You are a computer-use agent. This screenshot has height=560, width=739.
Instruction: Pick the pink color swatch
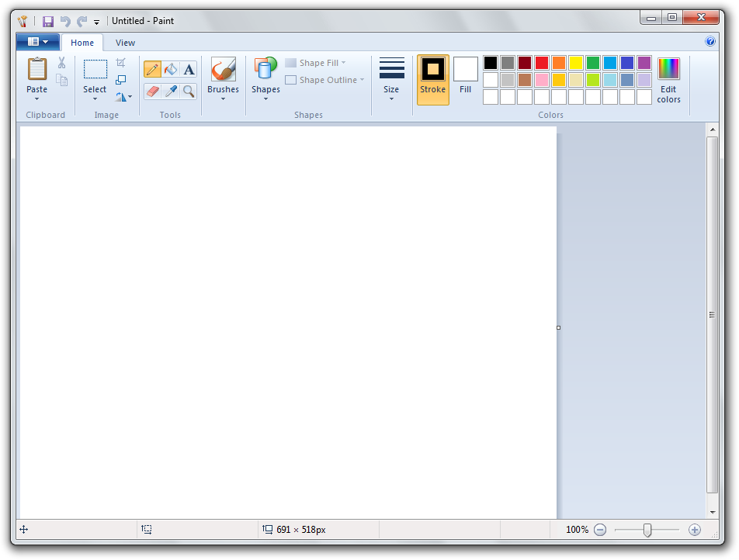click(542, 80)
